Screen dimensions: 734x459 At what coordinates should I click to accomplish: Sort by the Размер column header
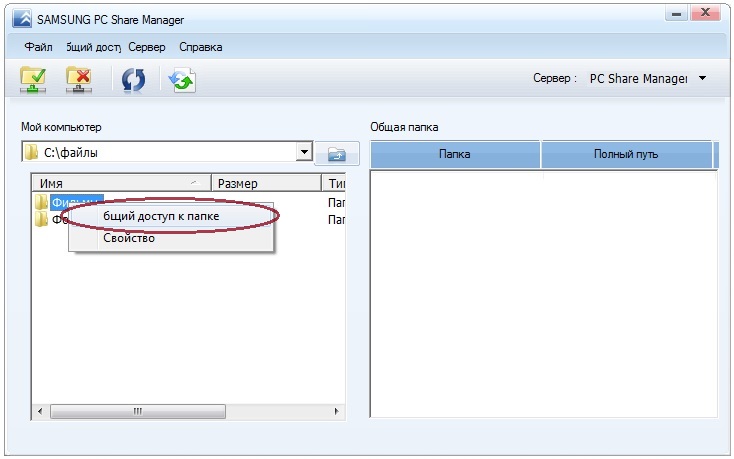click(x=266, y=183)
